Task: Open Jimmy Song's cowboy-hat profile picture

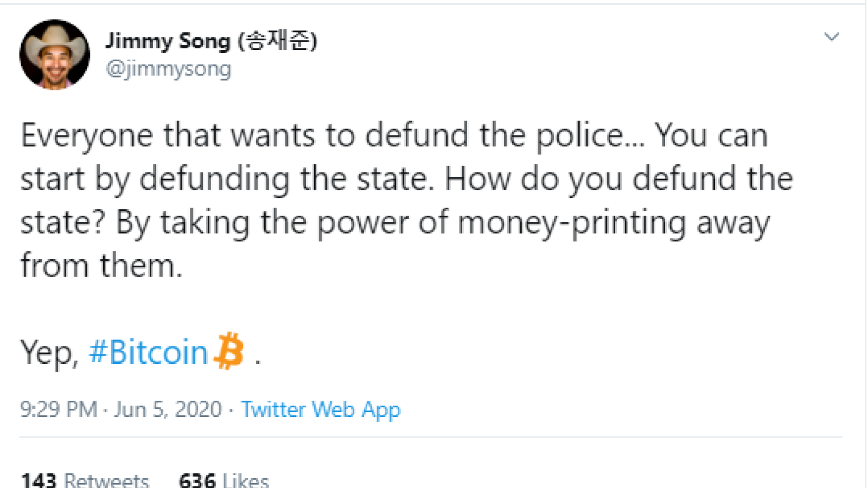Action: tap(55, 54)
